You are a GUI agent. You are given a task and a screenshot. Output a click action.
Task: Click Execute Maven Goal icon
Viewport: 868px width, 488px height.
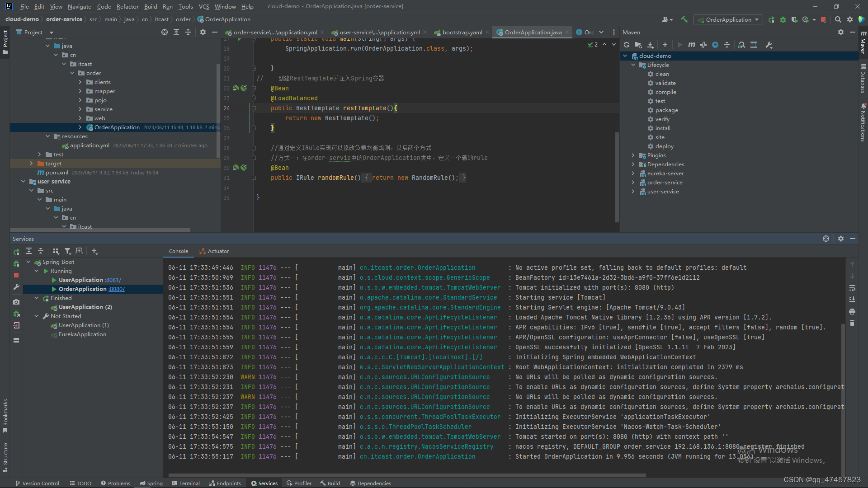coord(691,45)
